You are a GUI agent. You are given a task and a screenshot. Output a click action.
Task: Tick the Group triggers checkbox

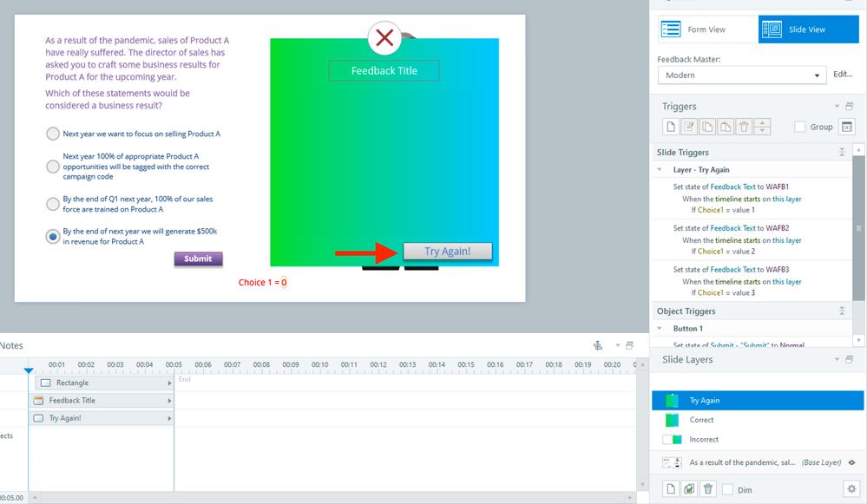click(x=799, y=127)
